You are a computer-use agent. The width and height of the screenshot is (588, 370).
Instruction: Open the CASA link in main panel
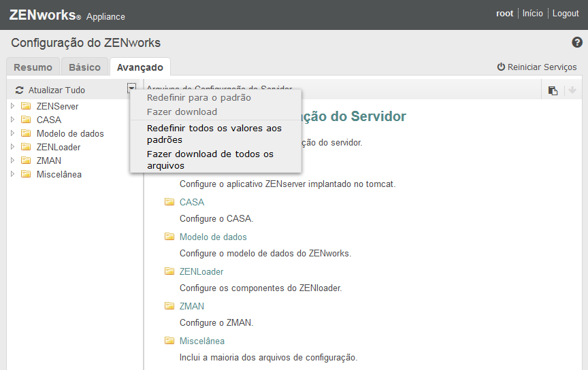pyautogui.click(x=192, y=202)
